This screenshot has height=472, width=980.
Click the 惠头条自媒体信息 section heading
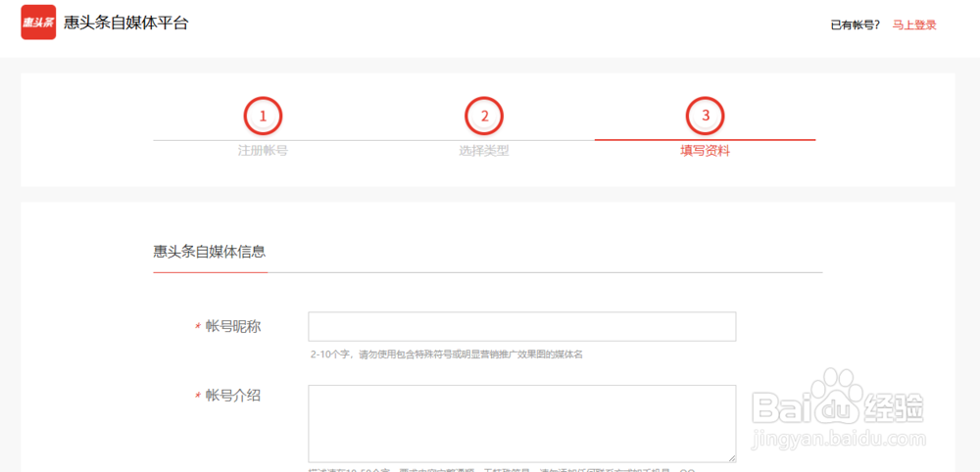tap(210, 251)
